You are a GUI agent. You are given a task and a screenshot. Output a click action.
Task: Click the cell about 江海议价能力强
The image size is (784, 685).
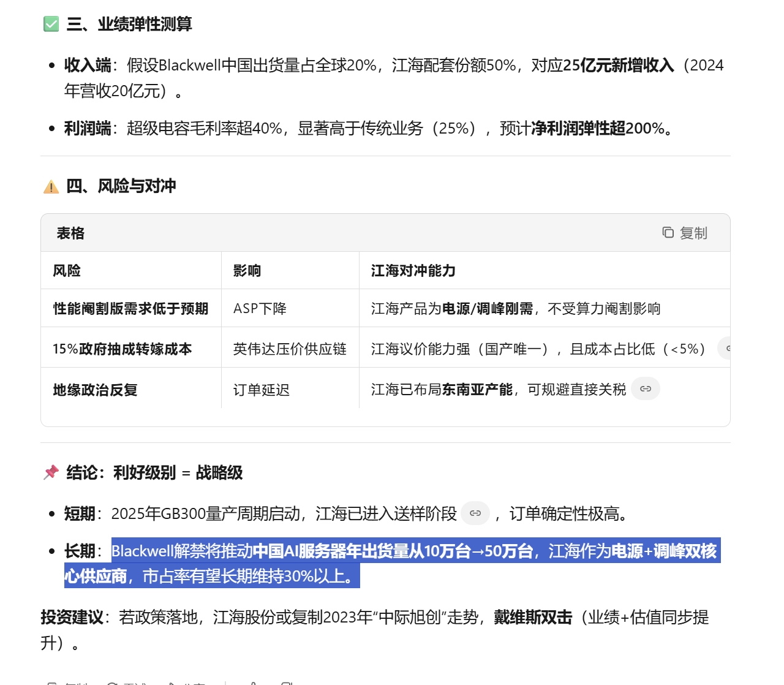(545, 349)
